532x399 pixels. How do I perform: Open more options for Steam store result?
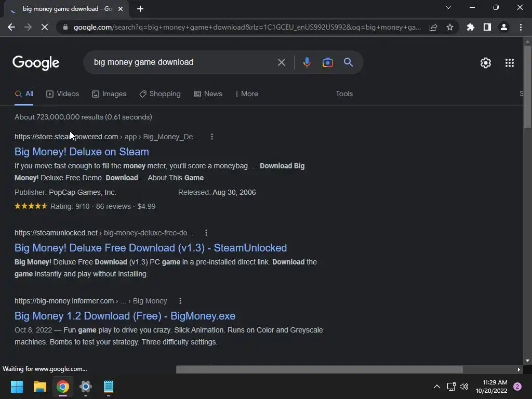click(212, 137)
